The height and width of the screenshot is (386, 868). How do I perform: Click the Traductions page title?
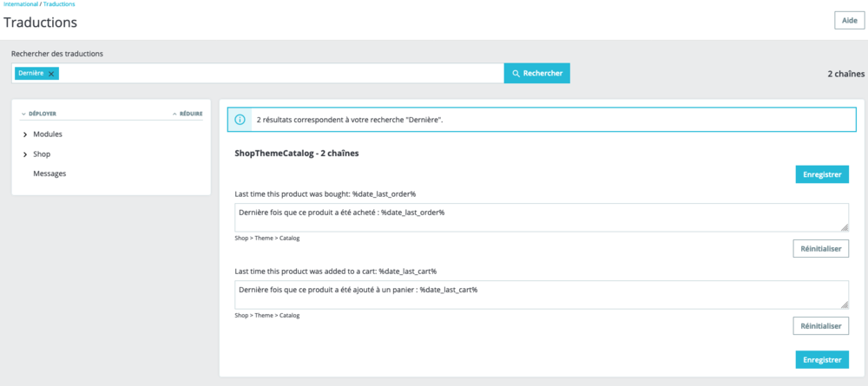pos(41,23)
